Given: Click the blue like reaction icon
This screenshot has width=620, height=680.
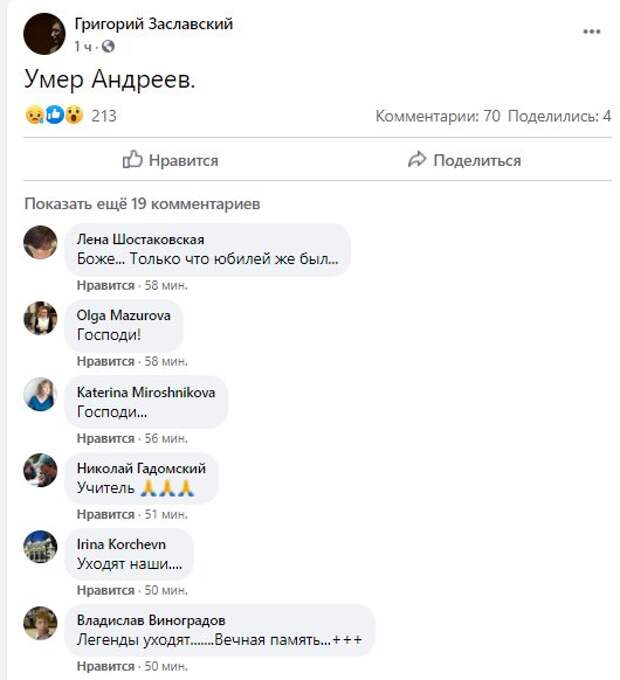Looking at the screenshot, I should 54,115.
